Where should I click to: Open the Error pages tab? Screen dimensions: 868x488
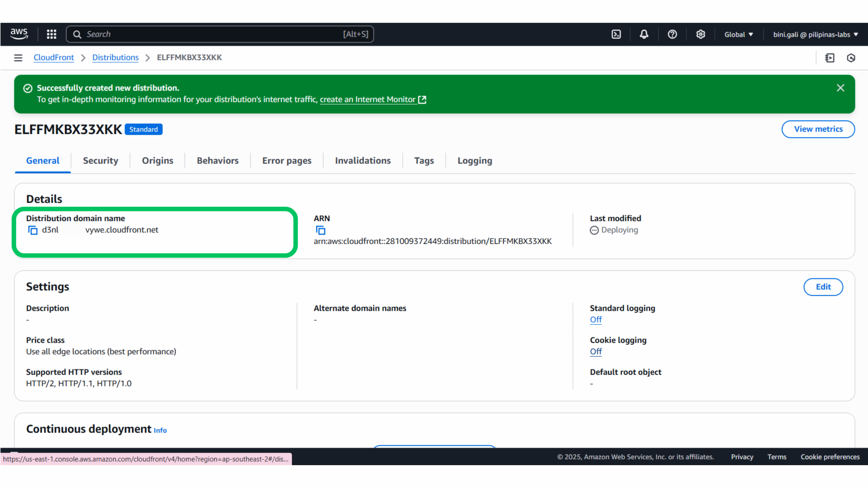tap(287, 161)
